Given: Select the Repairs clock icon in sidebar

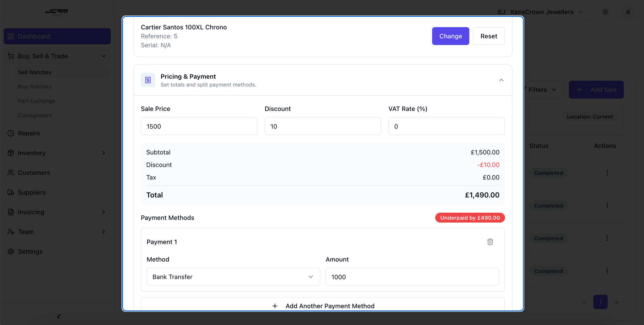Looking at the screenshot, I should (x=11, y=133).
